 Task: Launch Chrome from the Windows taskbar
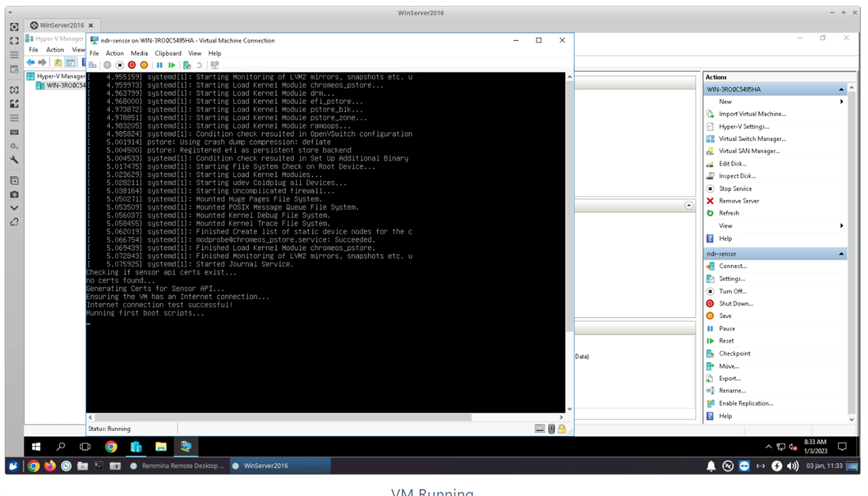click(111, 447)
